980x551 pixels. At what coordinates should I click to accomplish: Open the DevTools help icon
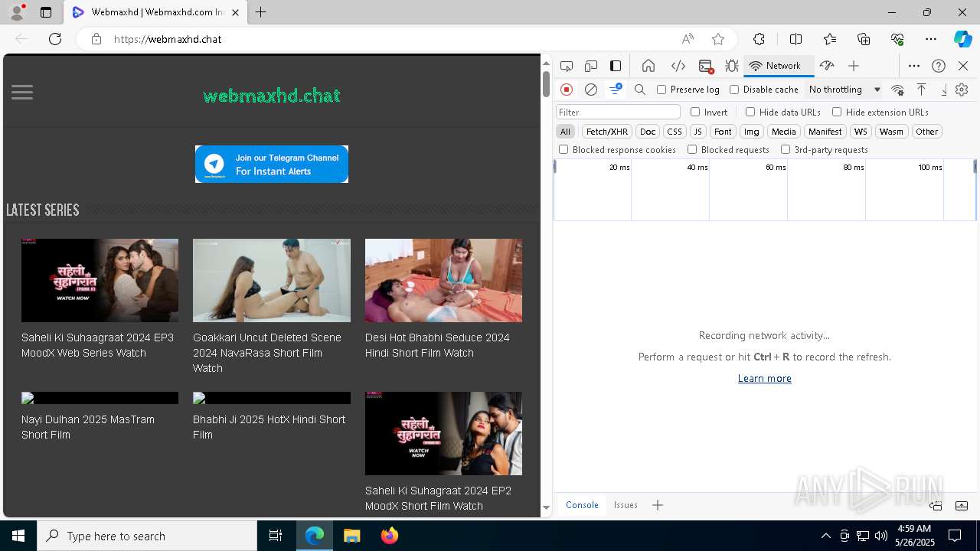coord(939,66)
